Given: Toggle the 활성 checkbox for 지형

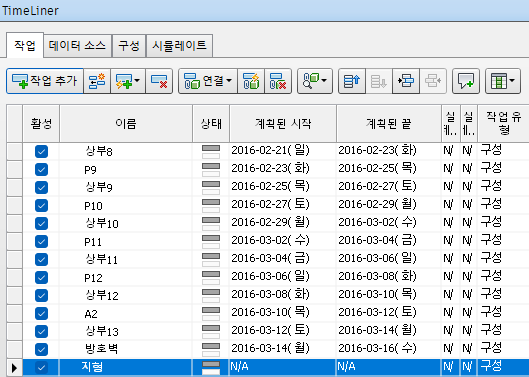Looking at the screenshot, I should (x=41, y=368).
